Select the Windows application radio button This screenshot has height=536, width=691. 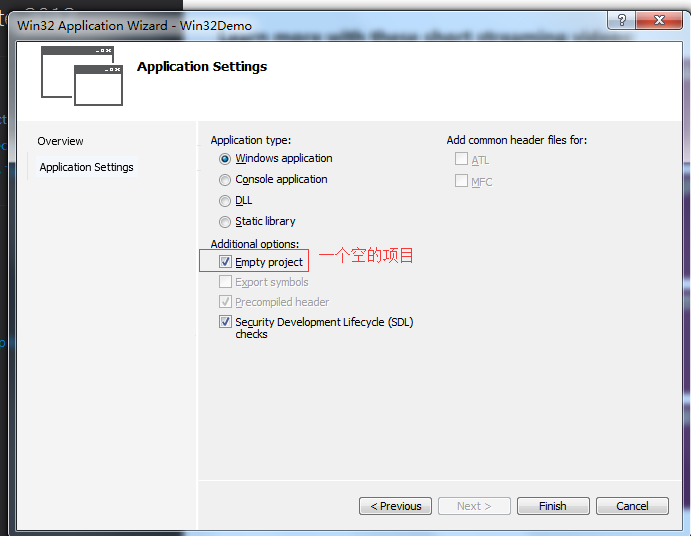(225, 159)
